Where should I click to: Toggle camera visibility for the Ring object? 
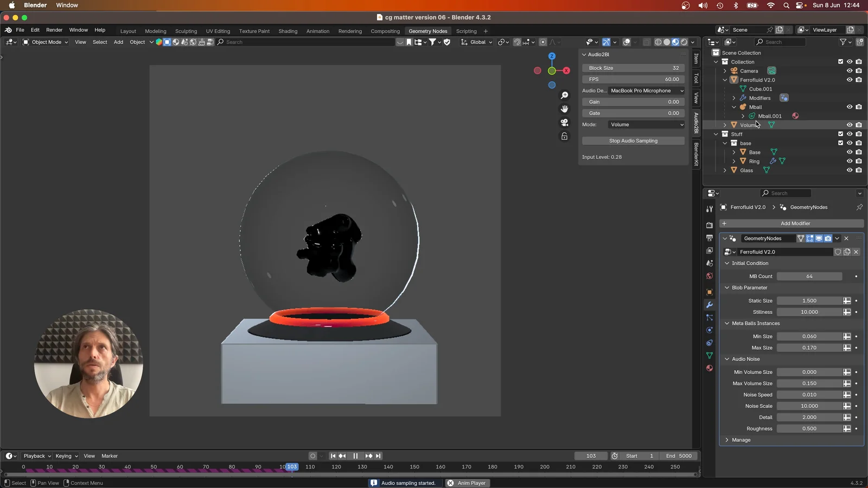859,161
